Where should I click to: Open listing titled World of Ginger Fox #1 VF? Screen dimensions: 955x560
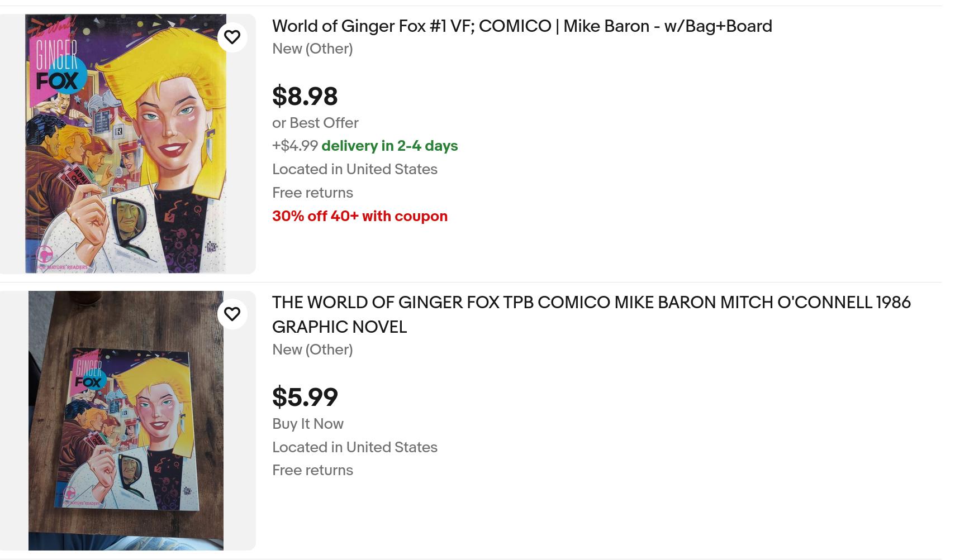pos(521,26)
